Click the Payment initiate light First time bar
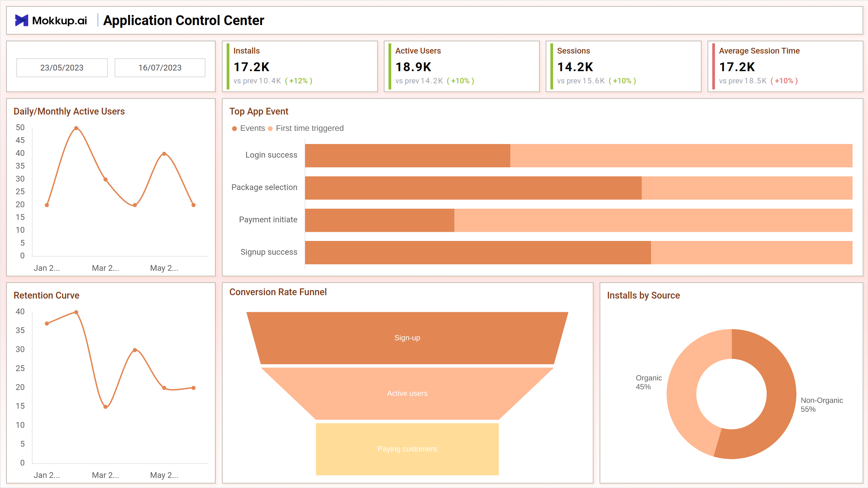 pyautogui.click(x=653, y=220)
